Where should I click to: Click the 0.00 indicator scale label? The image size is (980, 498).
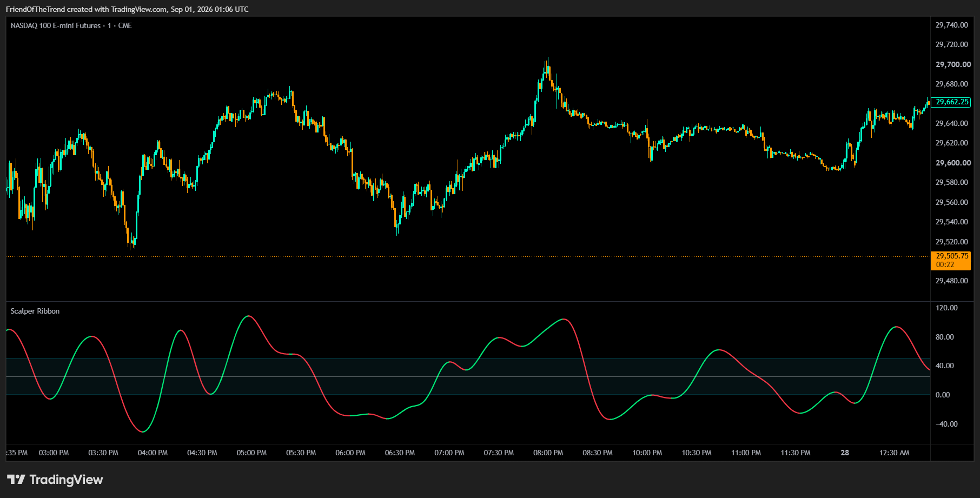point(943,395)
